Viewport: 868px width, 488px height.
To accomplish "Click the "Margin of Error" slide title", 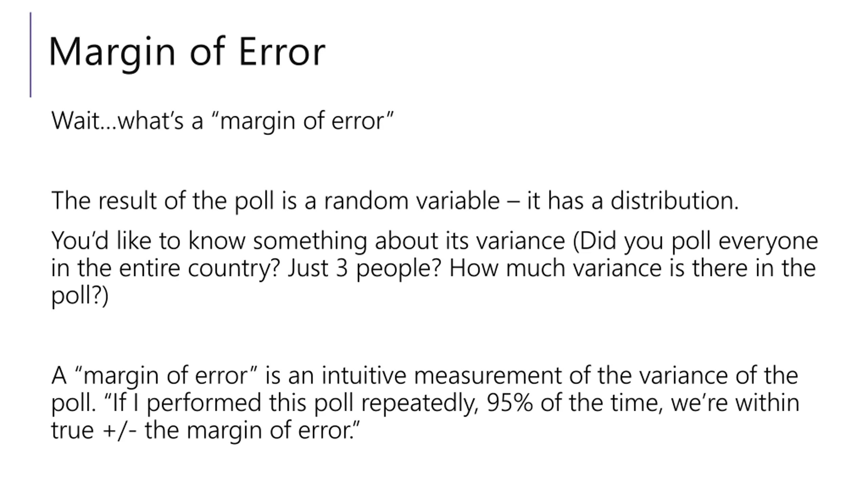I will (x=187, y=53).
